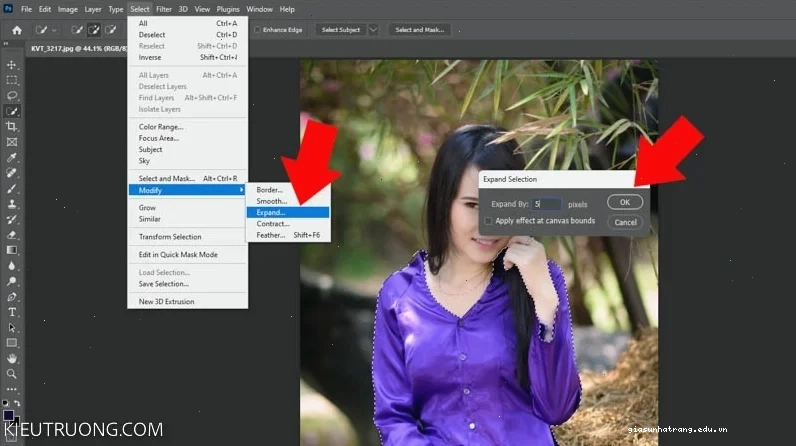Viewport: 796px width, 446px height.
Task: Open the Window menu
Action: (259, 9)
